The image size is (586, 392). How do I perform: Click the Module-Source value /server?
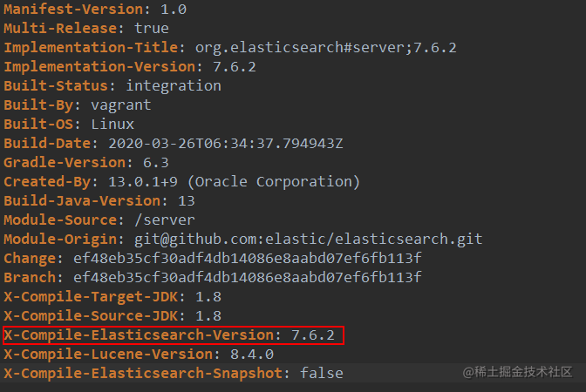click(165, 220)
